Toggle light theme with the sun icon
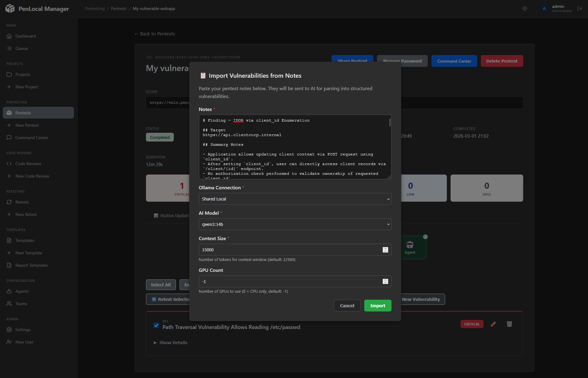 point(525,8)
